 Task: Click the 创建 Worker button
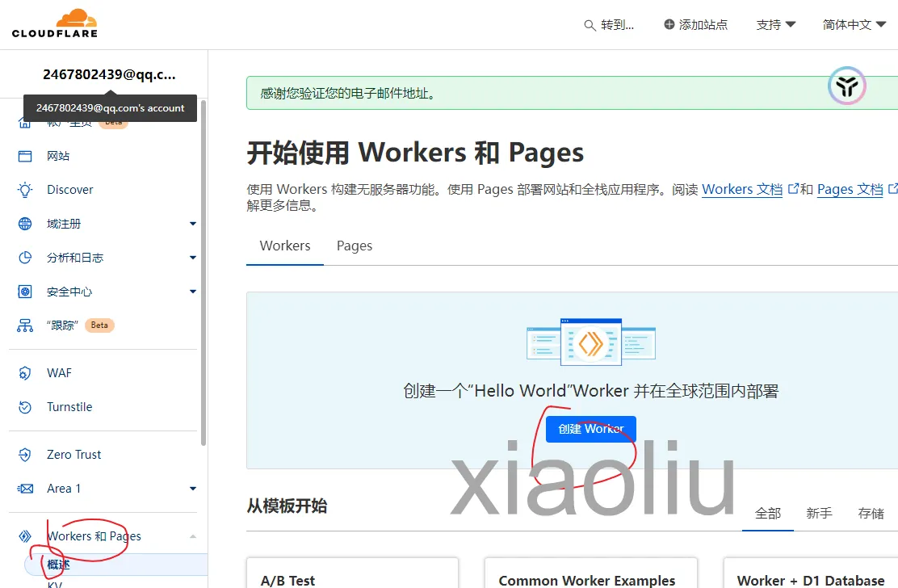coord(591,429)
